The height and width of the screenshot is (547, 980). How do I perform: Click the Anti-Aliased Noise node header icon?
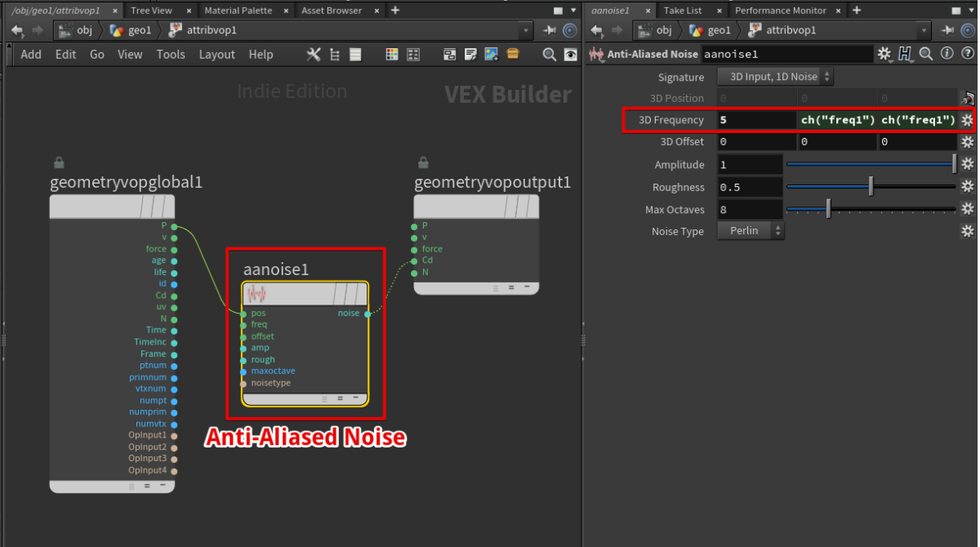point(597,53)
